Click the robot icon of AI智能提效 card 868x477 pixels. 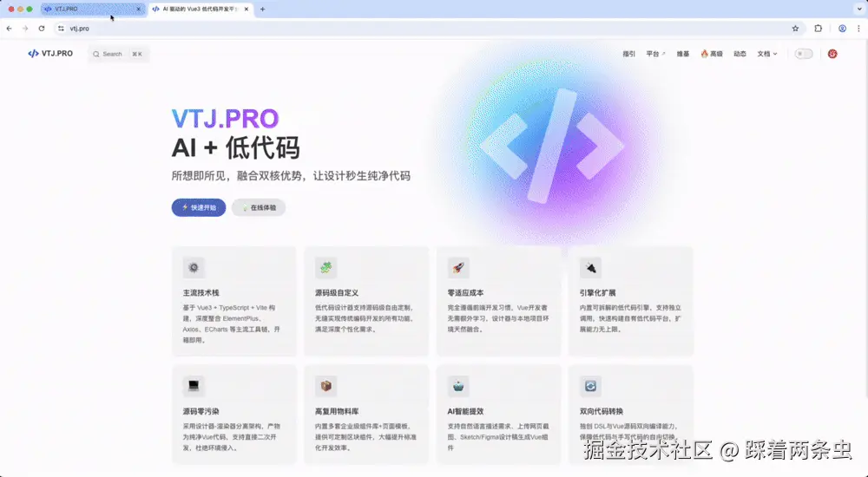[458, 386]
